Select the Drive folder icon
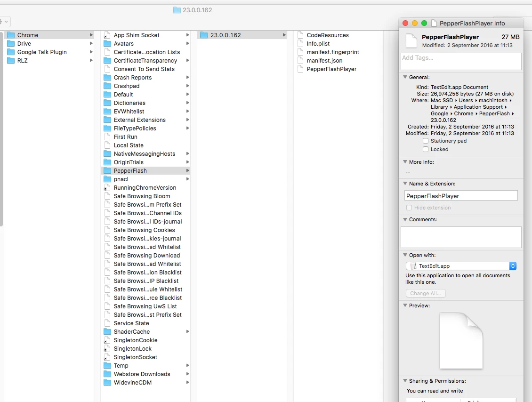The width and height of the screenshot is (532, 402). tap(11, 43)
